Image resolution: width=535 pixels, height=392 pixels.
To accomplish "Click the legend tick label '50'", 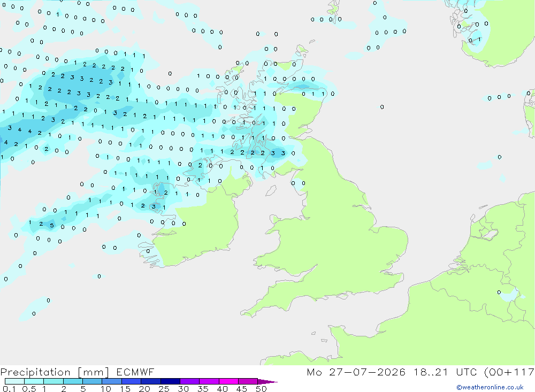I will [x=261, y=389].
